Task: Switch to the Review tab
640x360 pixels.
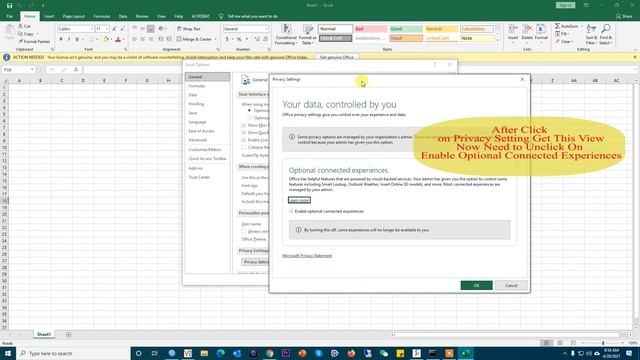Action: (142, 16)
